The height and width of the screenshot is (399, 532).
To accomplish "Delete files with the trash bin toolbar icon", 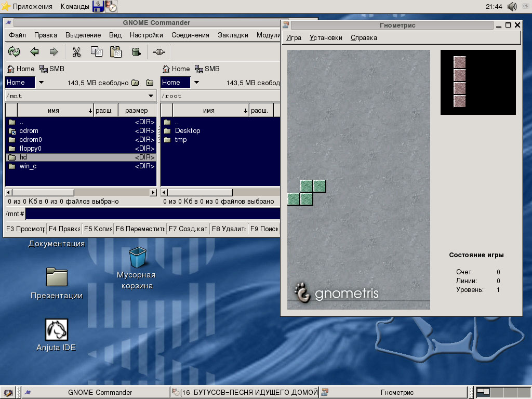I will (x=136, y=51).
